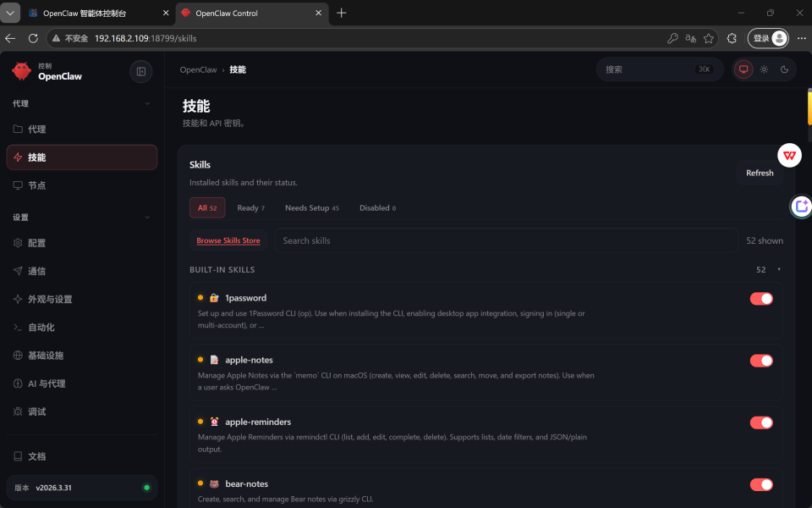Open the Browse Skills Store link
The width and height of the screenshot is (812, 508).
coord(228,240)
